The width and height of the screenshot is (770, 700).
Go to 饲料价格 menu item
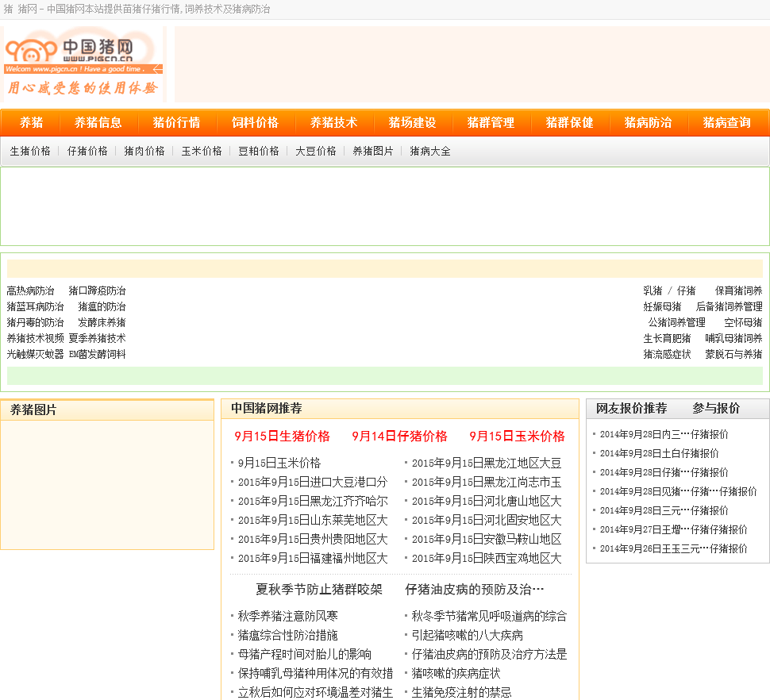[255, 123]
